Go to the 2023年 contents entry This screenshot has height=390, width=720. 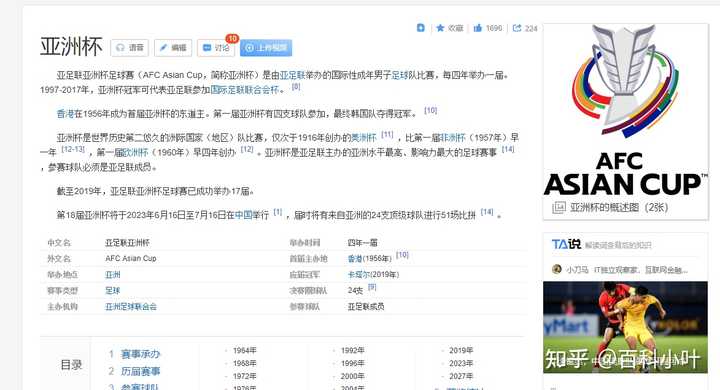461,363
